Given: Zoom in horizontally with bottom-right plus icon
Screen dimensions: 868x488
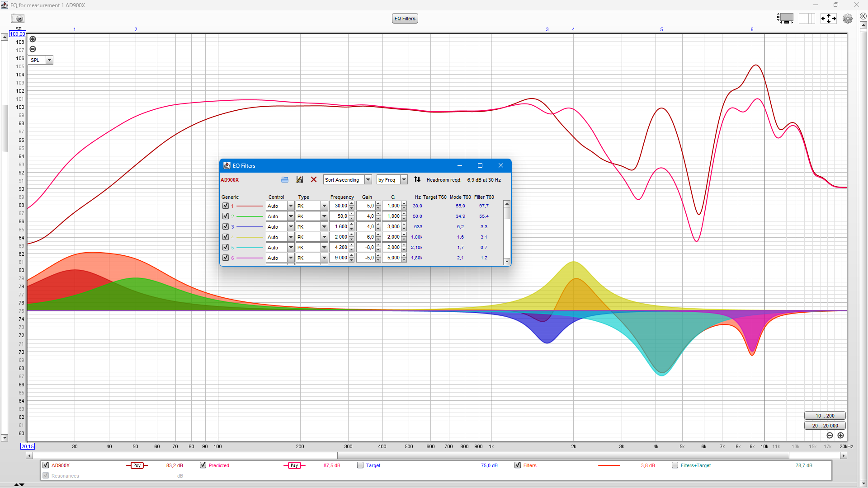Looking at the screenshot, I should 840,436.
